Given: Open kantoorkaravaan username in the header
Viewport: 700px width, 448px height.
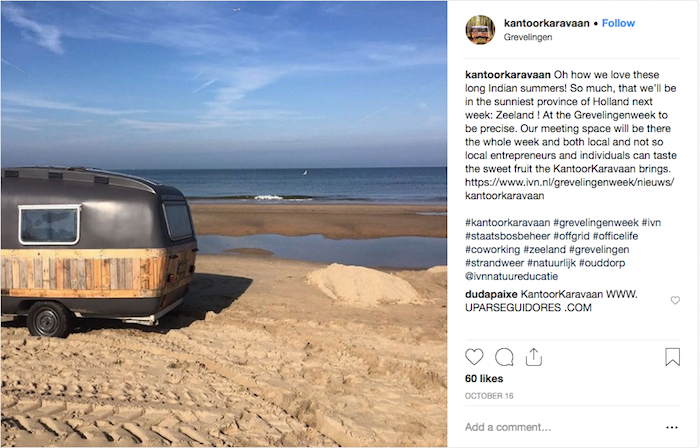Looking at the screenshot, I should 546,23.
